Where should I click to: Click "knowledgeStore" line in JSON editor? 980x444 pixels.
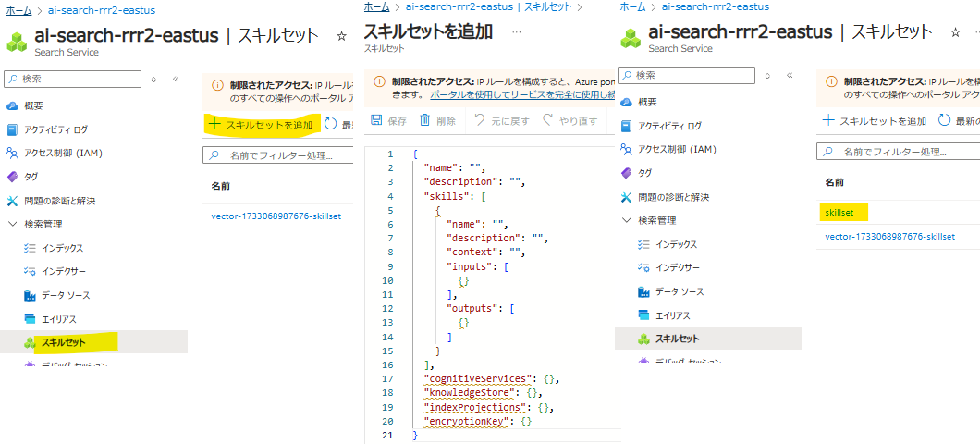482,393
